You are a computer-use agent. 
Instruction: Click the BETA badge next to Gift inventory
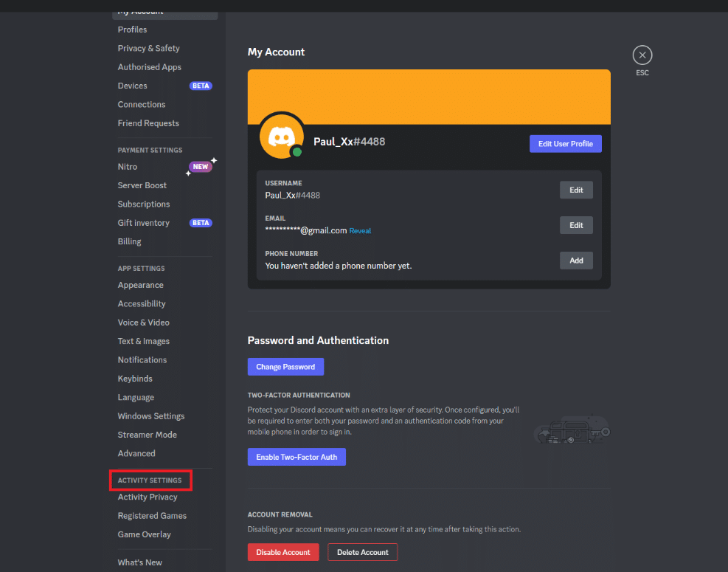coord(201,223)
